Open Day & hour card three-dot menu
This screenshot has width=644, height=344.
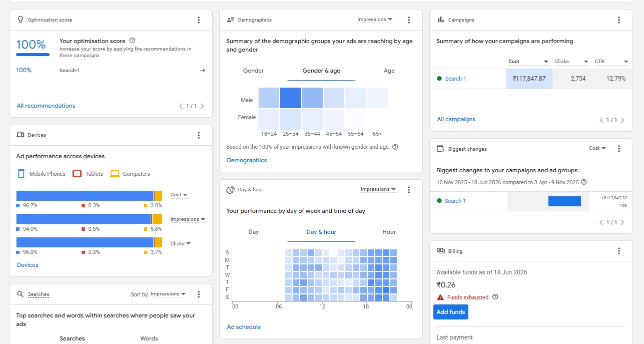tap(409, 190)
